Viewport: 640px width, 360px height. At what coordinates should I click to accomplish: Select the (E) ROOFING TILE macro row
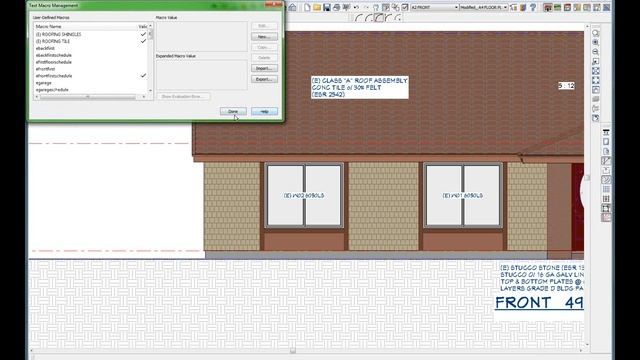click(x=91, y=41)
